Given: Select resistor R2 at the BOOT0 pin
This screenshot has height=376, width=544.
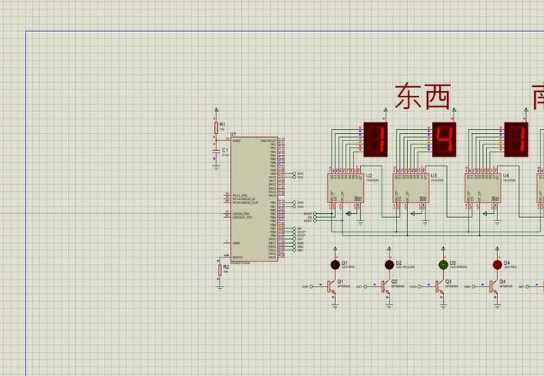Looking at the screenshot, I should (220, 270).
